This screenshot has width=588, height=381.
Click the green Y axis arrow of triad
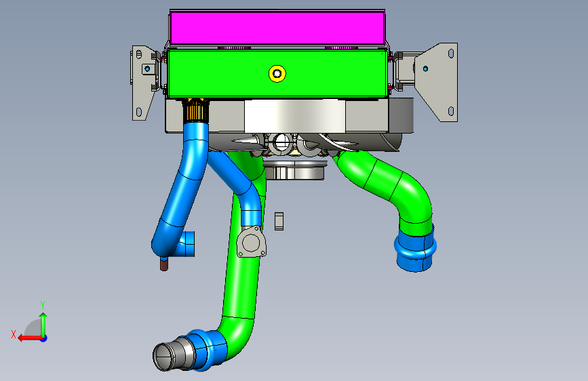(x=43, y=324)
